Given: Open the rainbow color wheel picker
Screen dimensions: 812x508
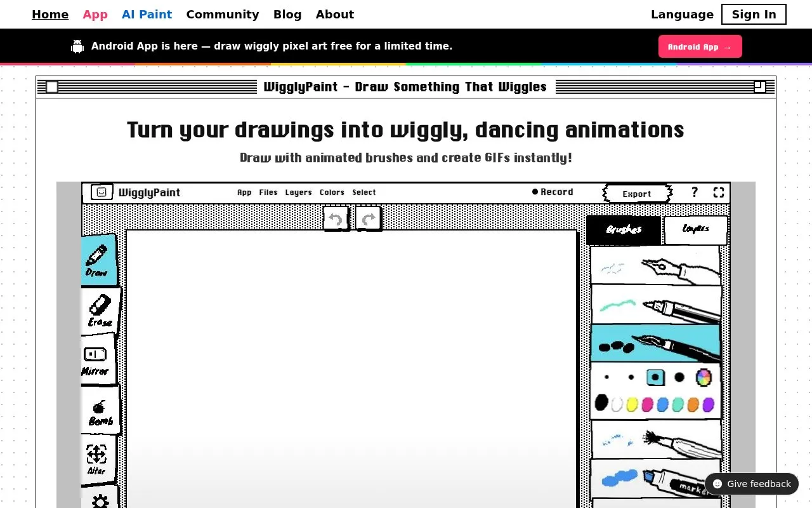Looking at the screenshot, I should 704,378.
